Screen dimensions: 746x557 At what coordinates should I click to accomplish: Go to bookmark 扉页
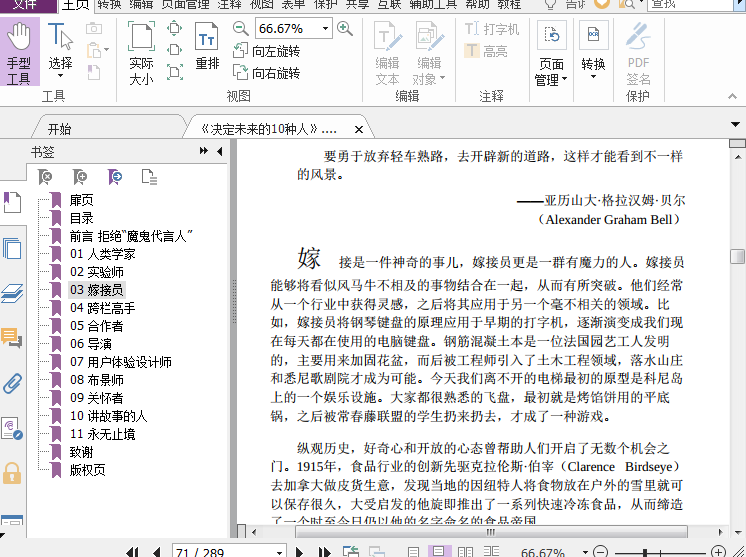tap(81, 200)
